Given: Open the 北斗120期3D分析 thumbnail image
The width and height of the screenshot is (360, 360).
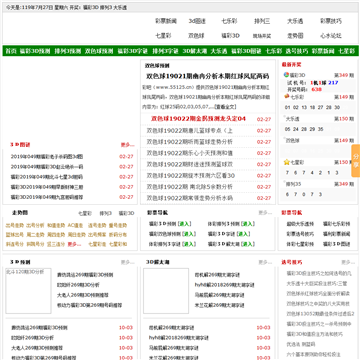Looking at the screenshot, I should (x=28, y=291).
